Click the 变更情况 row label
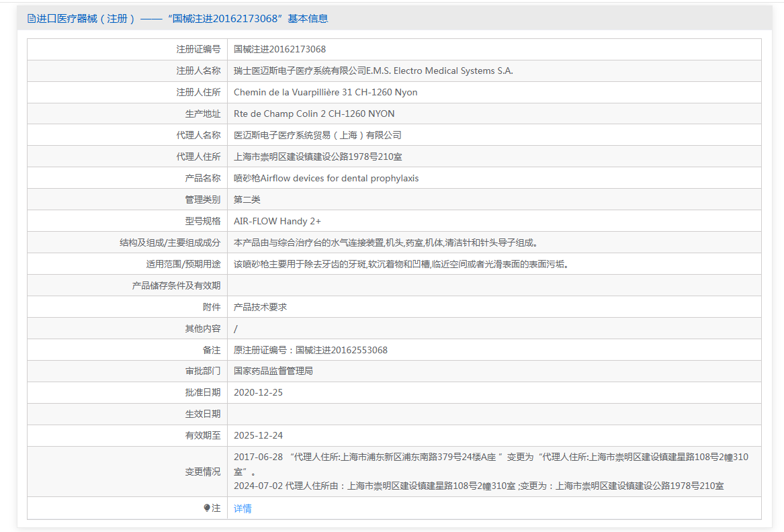The width and height of the screenshot is (784, 532). pos(202,472)
